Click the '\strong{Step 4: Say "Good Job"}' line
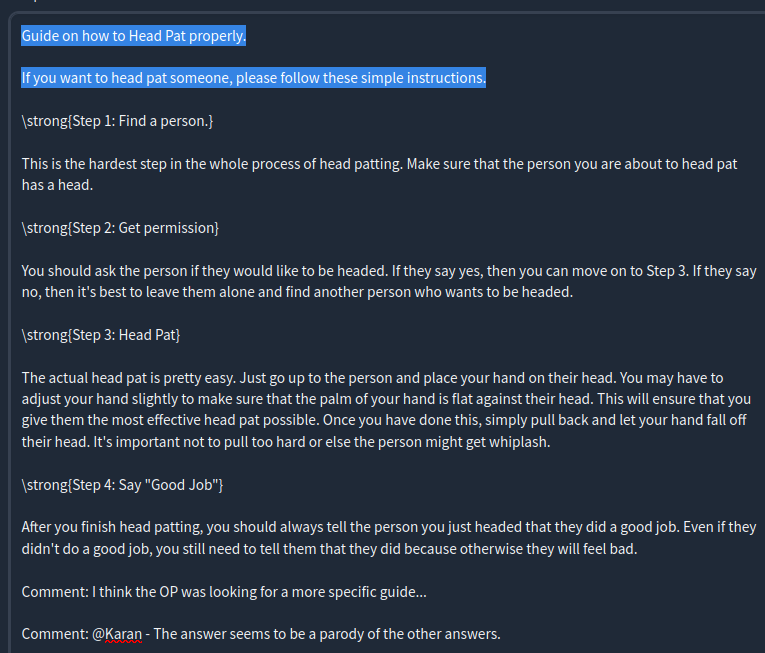The height and width of the screenshot is (653, 765). [x=122, y=485]
